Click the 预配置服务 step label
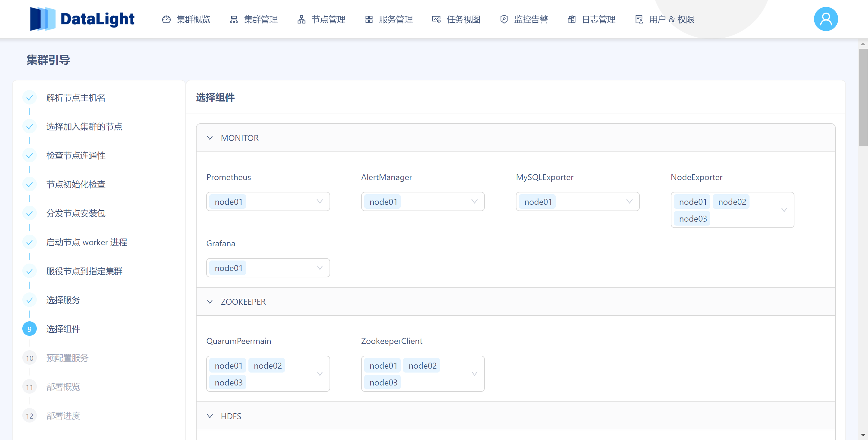Image resolution: width=868 pixels, height=440 pixels. 68,358
